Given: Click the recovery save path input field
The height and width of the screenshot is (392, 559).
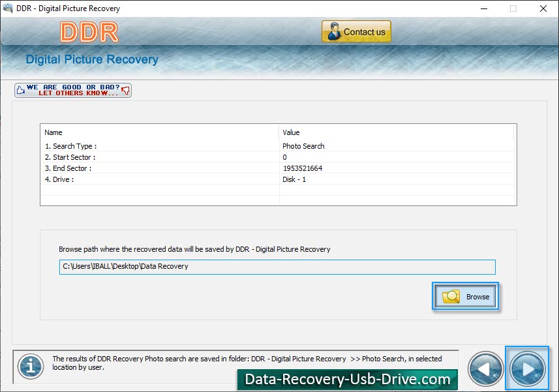Looking at the screenshot, I should 277,267.
